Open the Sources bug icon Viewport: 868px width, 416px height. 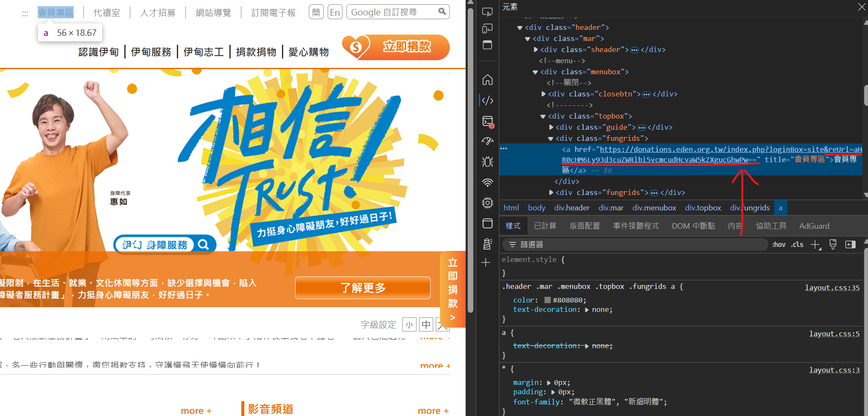487,162
